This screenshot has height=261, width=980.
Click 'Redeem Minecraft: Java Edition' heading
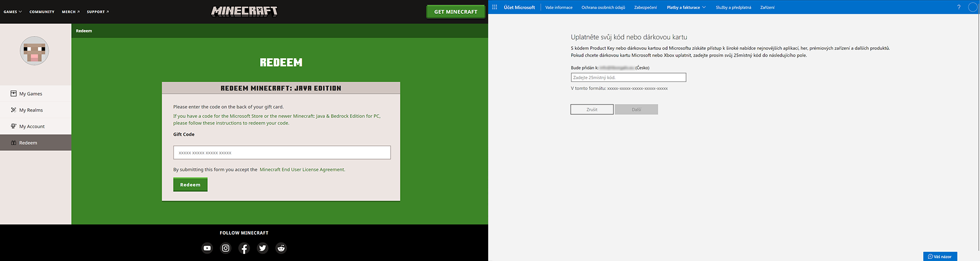coord(281,88)
